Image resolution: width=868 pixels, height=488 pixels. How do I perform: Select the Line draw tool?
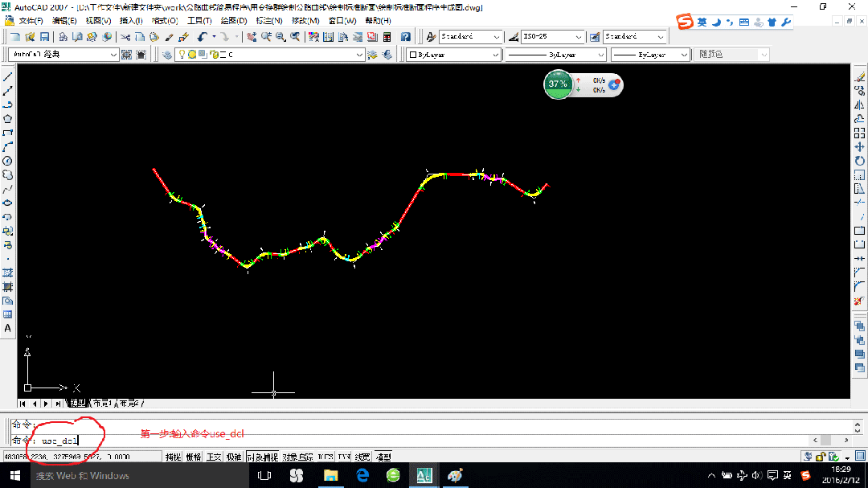coord(8,77)
